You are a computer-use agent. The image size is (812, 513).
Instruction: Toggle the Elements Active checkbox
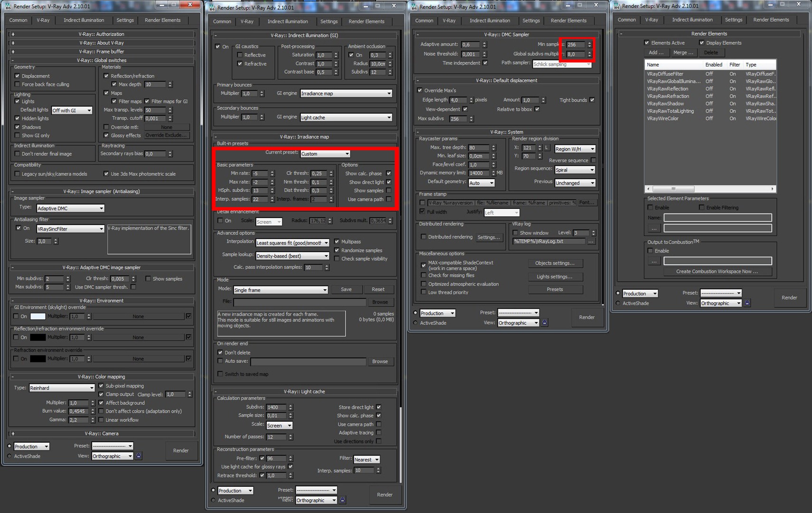(646, 43)
